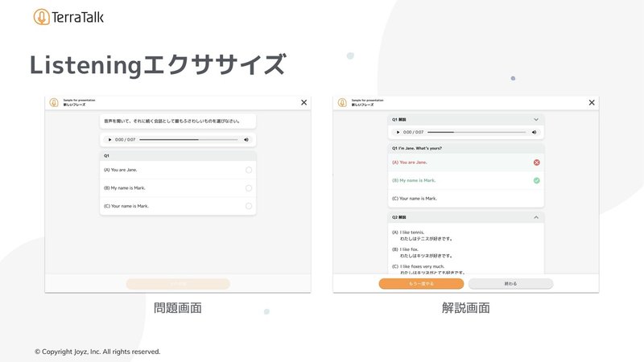Play the audio in the Q1 explanation panel

point(398,132)
